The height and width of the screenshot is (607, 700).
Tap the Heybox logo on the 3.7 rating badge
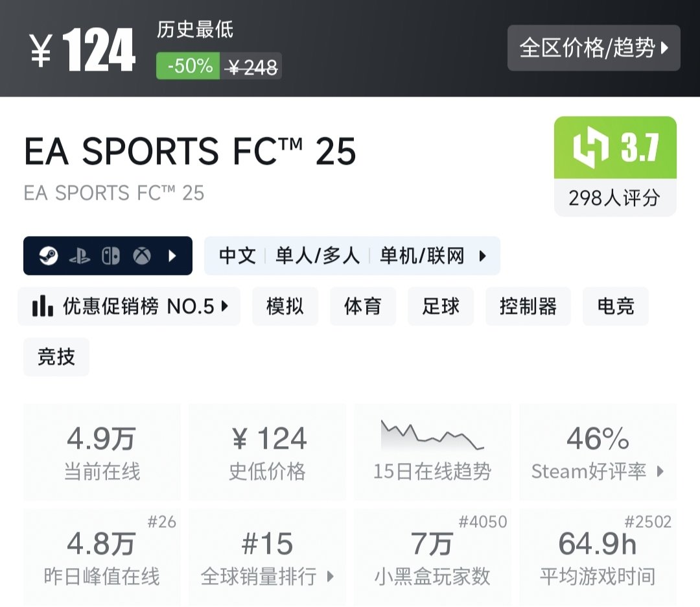pyautogui.click(x=590, y=148)
